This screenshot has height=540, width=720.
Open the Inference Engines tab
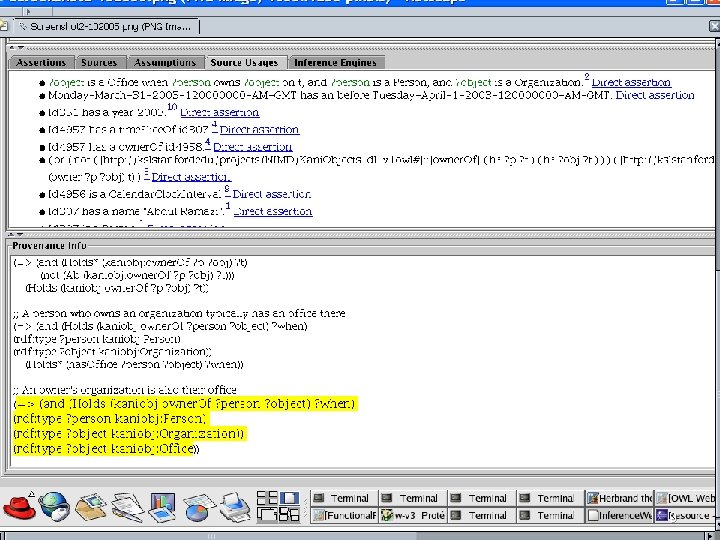pyautogui.click(x=335, y=62)
